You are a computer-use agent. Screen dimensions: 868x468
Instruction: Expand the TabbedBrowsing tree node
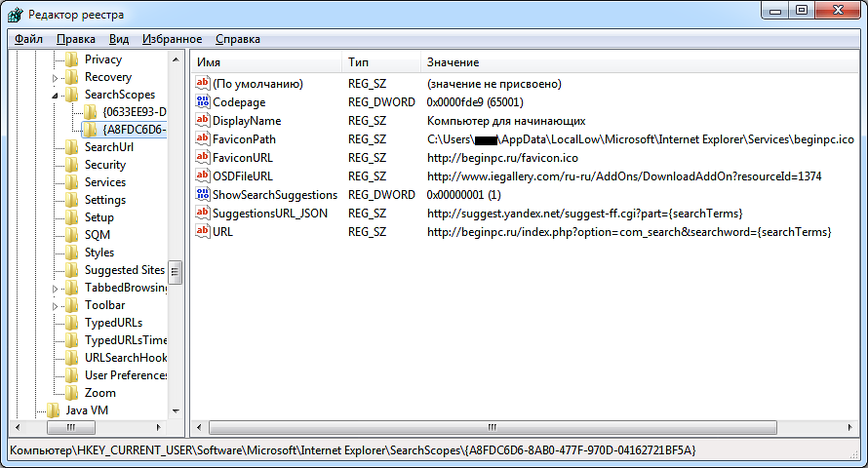55,289
